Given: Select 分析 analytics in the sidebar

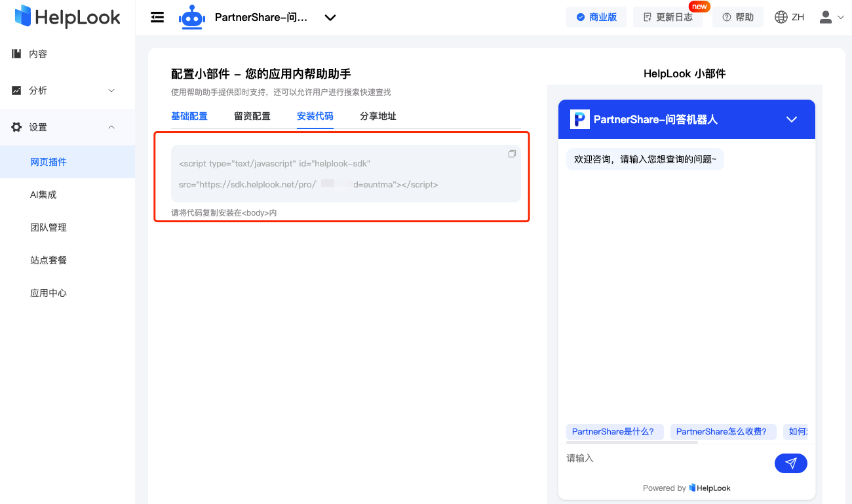Looking at the screenshot, I should (36, 90).
